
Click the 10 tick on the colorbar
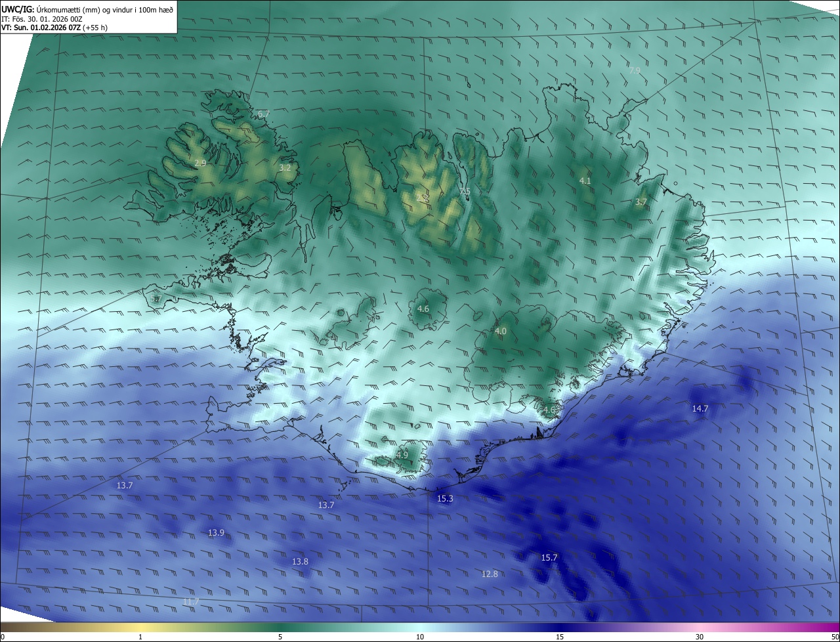pyautogui.click(x=420, y=637)
